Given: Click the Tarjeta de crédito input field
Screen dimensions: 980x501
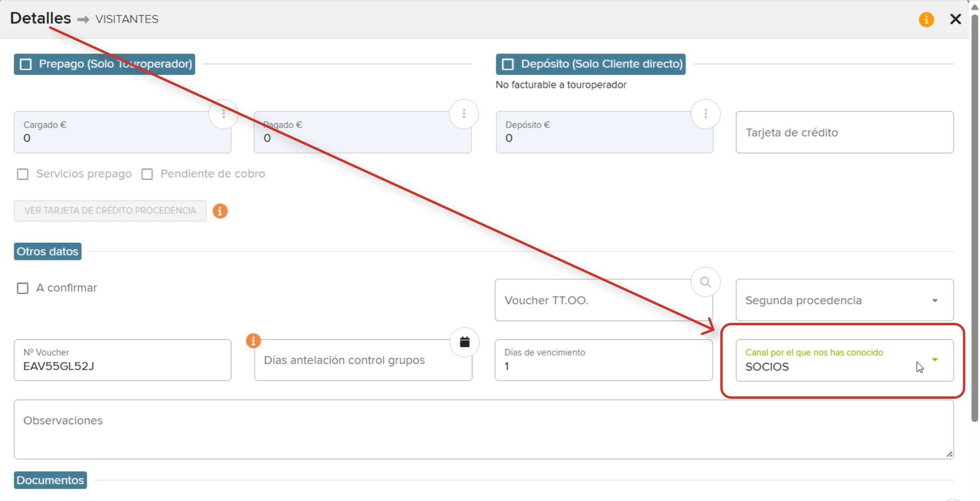Looking at the screenshot, I should (844, 133).
